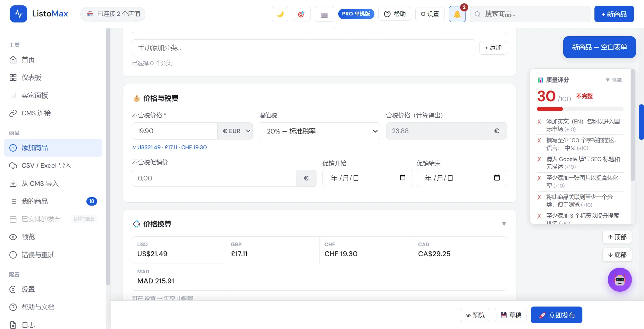The image size is (644, 329).
Task: Toggle dark mode moon icon
Action: pyautogui.click(x=280, y=14)
